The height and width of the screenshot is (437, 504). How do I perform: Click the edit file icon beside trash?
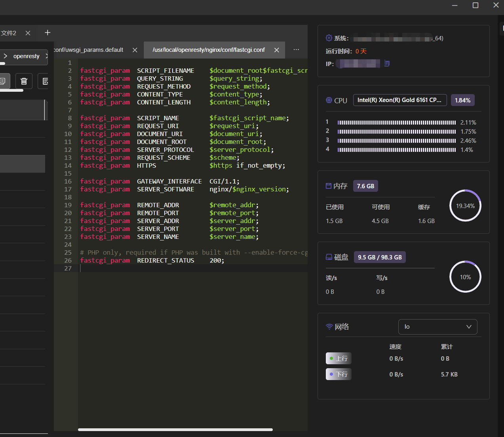(x=44, y=81)
